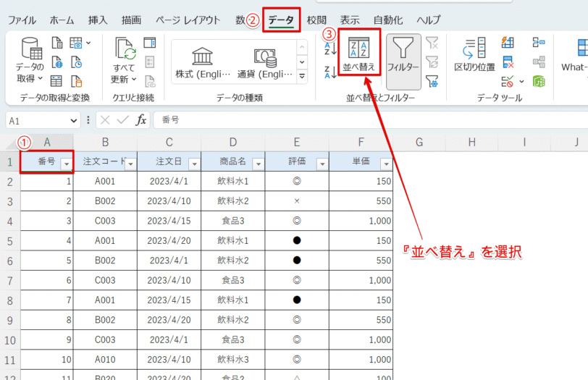The height and width of the screenshot is (380, 588).
Task: Select the 通貨 (English) currency data type
Action: pos(265,62)
